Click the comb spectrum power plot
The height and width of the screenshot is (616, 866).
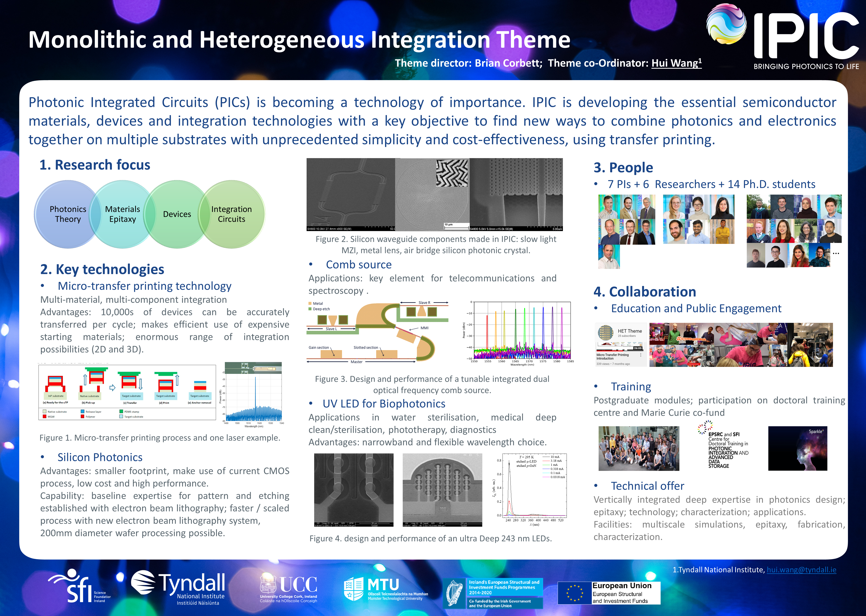(517, 333)
